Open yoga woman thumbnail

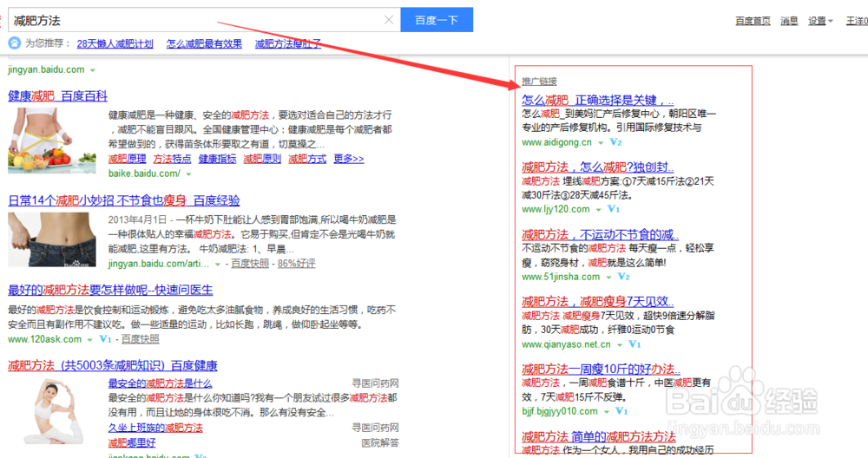(x=54, y=411)
